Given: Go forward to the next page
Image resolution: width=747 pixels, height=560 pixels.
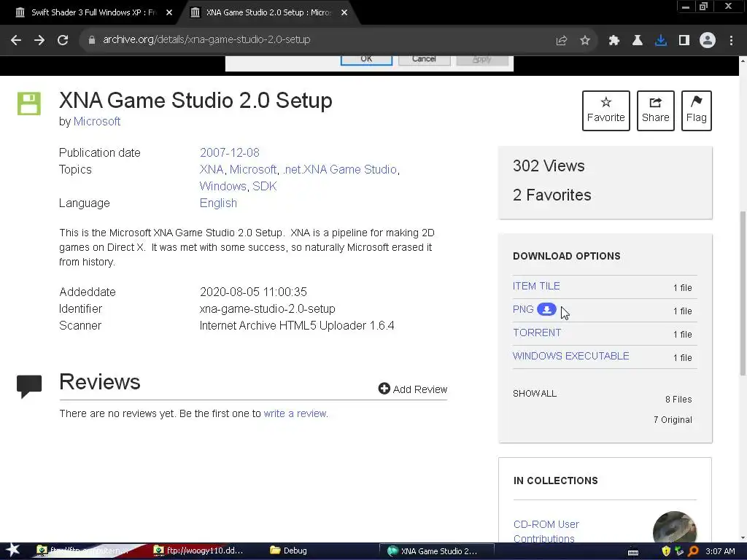Looking at the screenshot, I should 39,40.
